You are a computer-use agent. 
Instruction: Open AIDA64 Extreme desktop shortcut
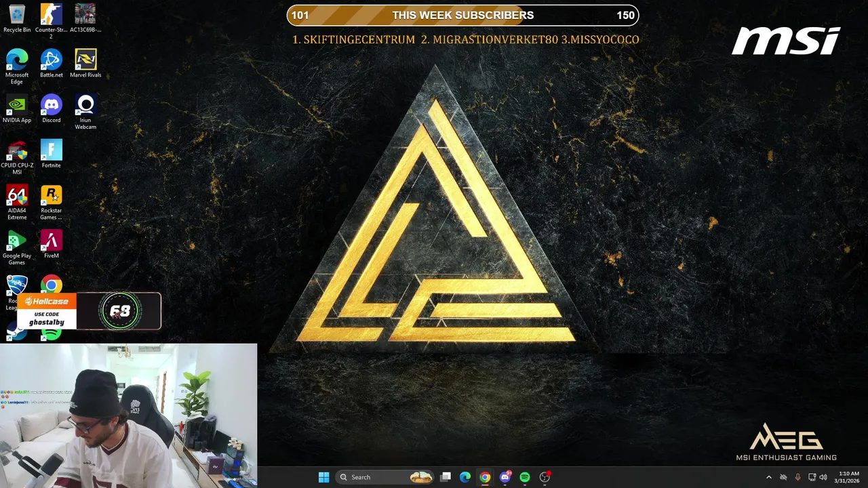(17, 203)
